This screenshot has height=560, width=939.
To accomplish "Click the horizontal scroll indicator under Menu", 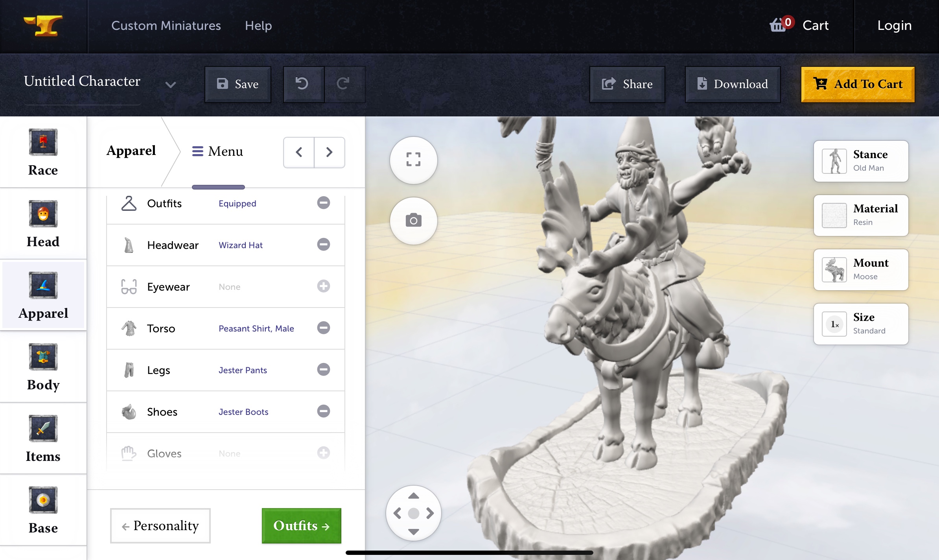I will coord(218,187).
